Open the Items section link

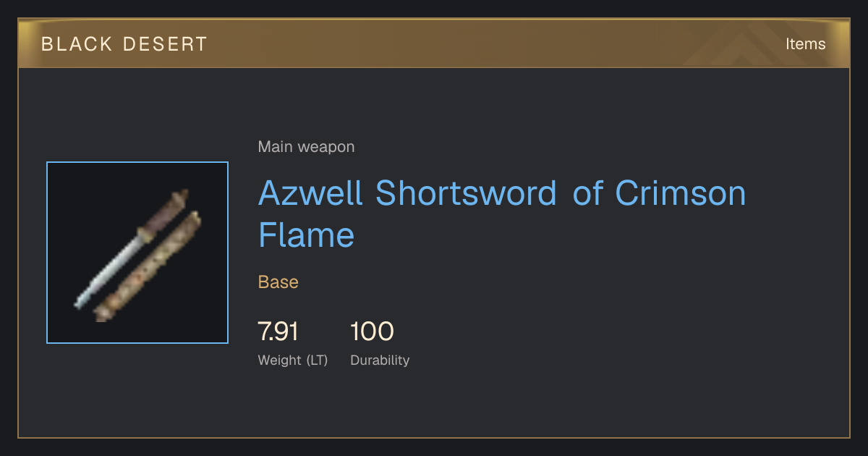[805, 43]
